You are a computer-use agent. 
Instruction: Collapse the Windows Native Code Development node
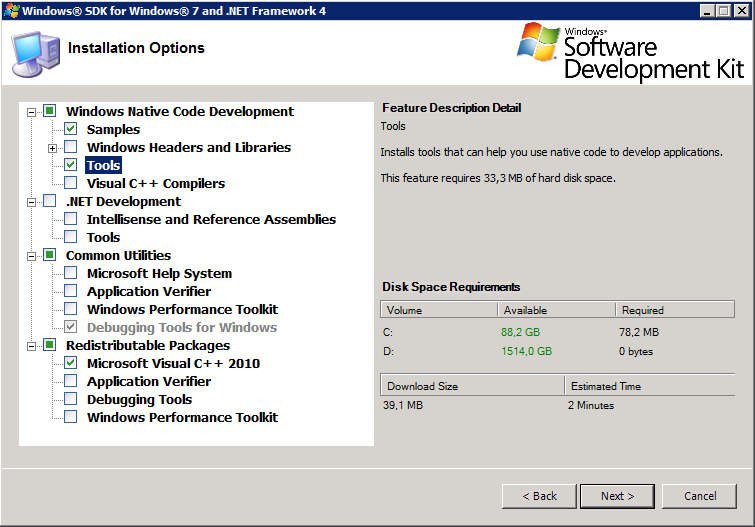[x=31, y=112]
